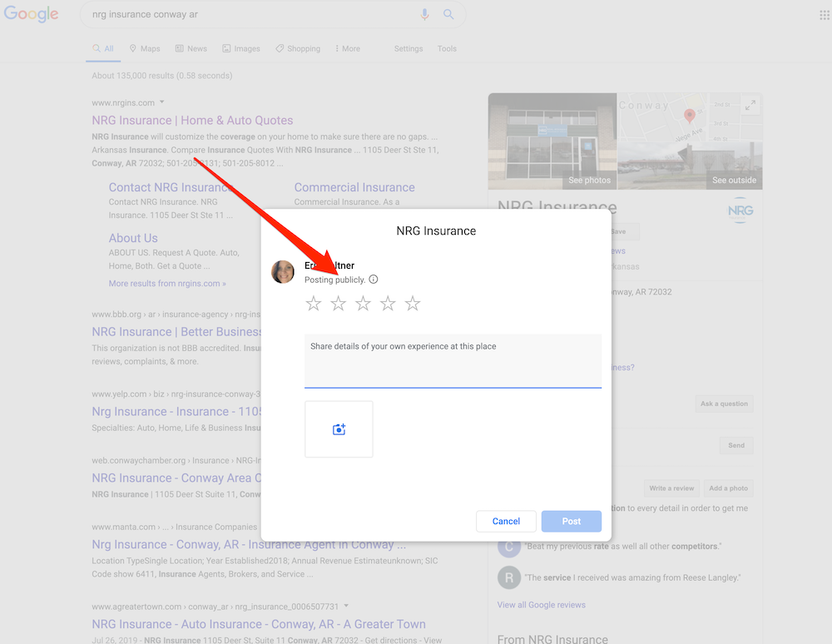The width and height of the screenshot is (832, 644).
Task: Switch to the Shopping tab
Action: (x=298, y=49)
